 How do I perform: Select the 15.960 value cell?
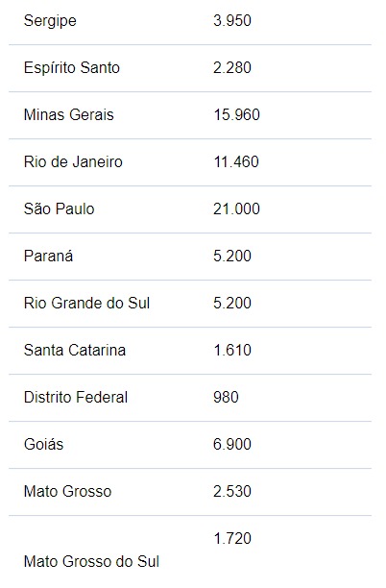[x=236, y=114]
